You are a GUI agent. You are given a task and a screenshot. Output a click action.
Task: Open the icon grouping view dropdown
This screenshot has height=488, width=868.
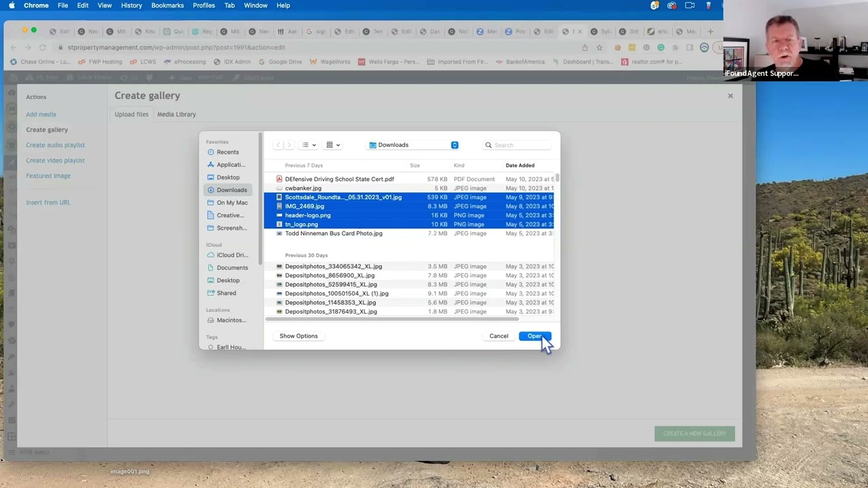click(x=333, y=145)
